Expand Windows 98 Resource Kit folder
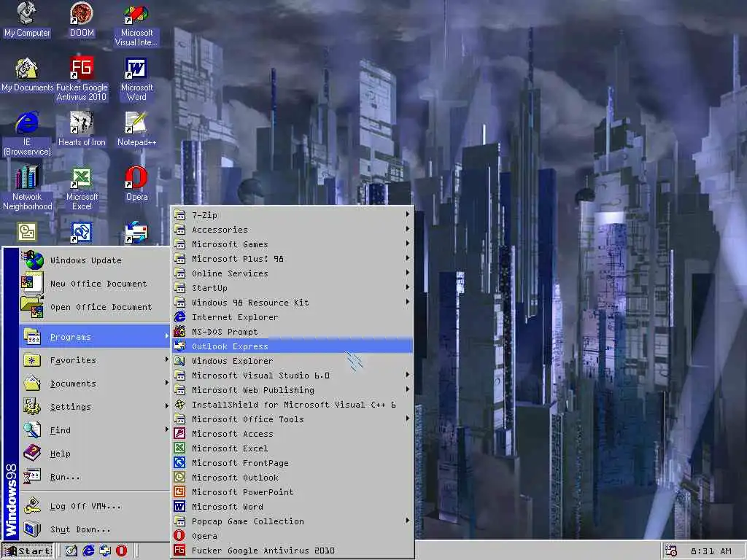 click(293, 303)
